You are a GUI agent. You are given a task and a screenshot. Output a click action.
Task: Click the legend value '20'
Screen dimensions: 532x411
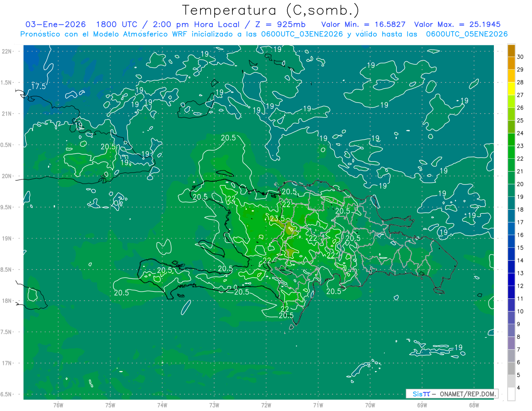point(520,184)
